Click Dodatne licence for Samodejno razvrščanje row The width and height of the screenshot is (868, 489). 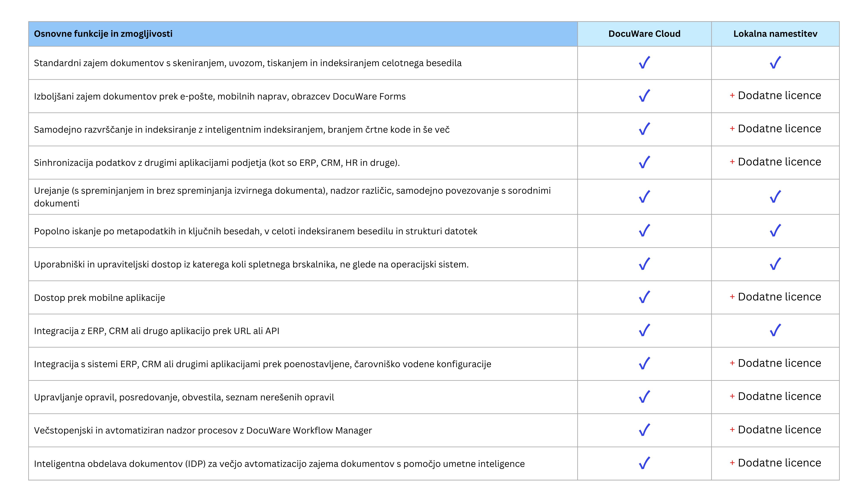(779, 129)
